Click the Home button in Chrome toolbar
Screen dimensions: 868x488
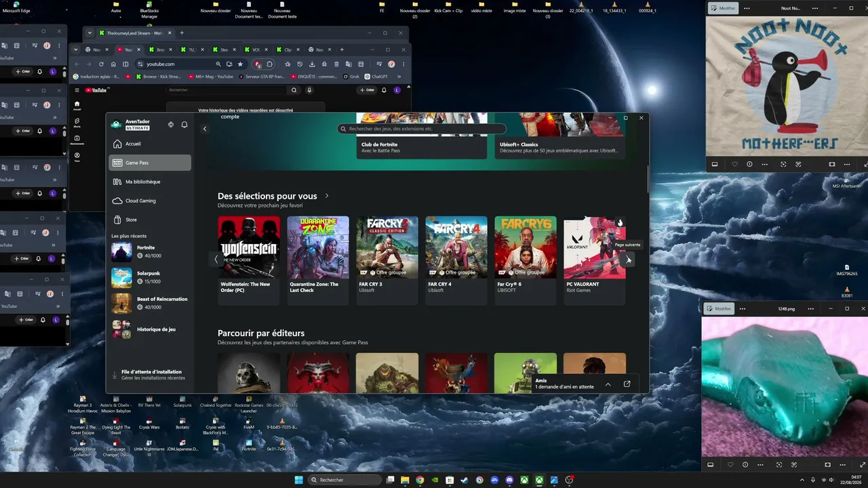tap(113, 64)
